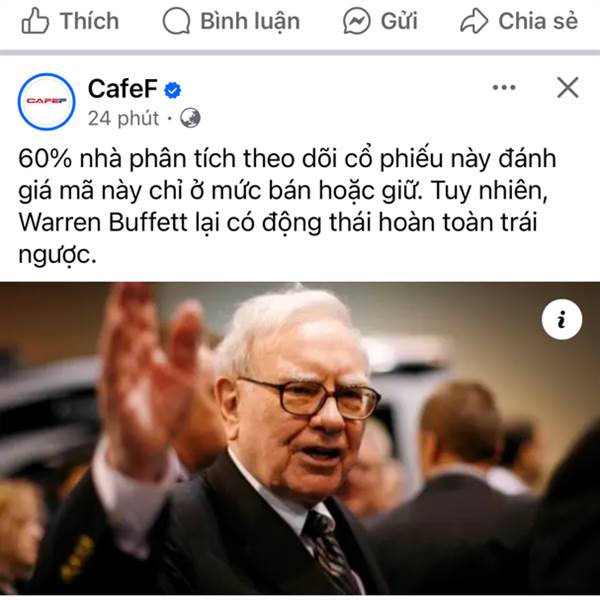Hide the CafeF post with X
This screenshot has height=600, width=600.
[567, 88]
